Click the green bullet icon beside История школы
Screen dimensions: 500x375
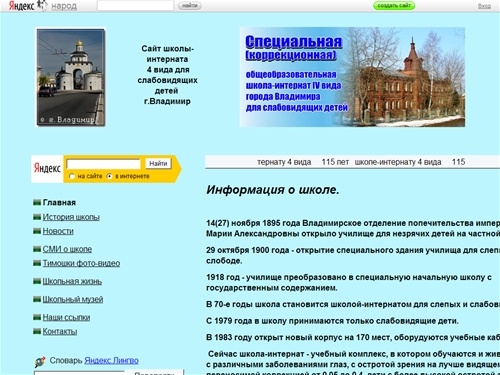click(37, 217)
